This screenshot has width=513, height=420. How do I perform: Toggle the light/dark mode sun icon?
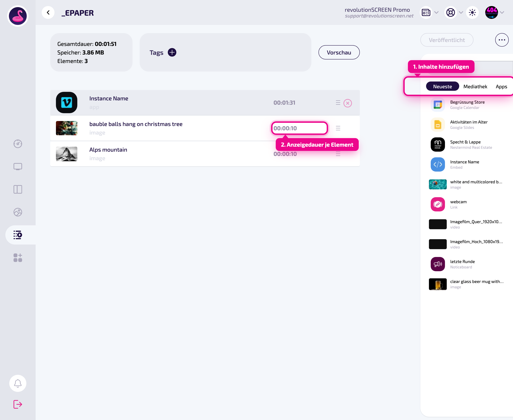[472, 13]
